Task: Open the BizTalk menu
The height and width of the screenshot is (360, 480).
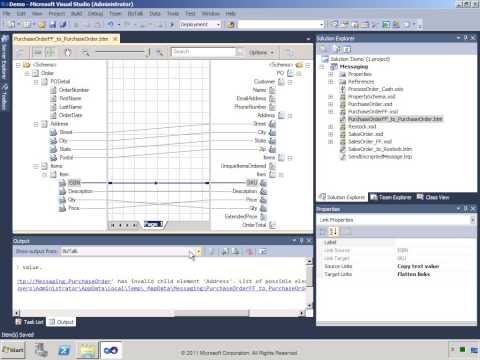Action: click(135, 14)
